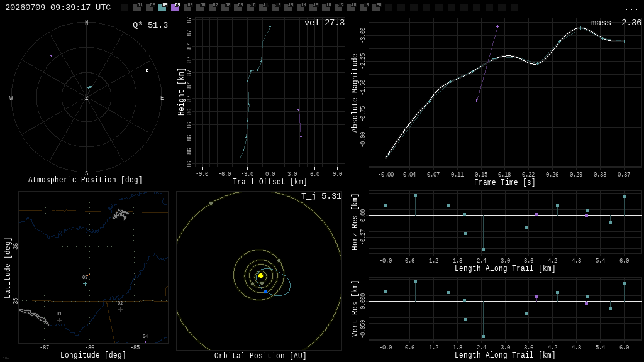Screen dimensions: 644x362
Task: Click the R marker in polar plot
Action: [x=147, y=70]
